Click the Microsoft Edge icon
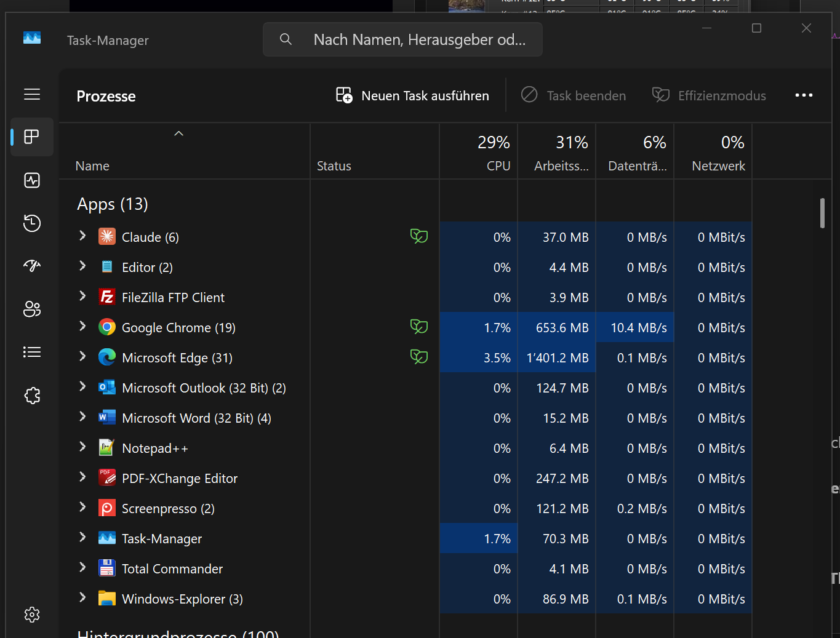 coord(107,357)
